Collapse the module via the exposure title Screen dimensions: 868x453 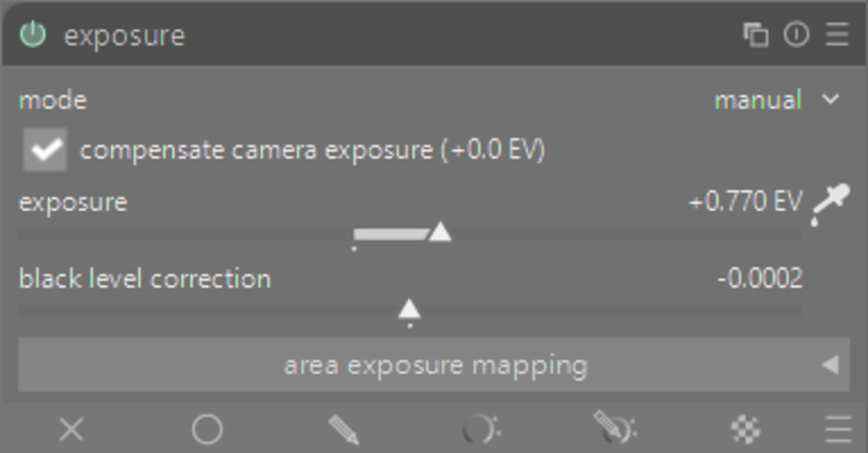click(x=124, y=36)
